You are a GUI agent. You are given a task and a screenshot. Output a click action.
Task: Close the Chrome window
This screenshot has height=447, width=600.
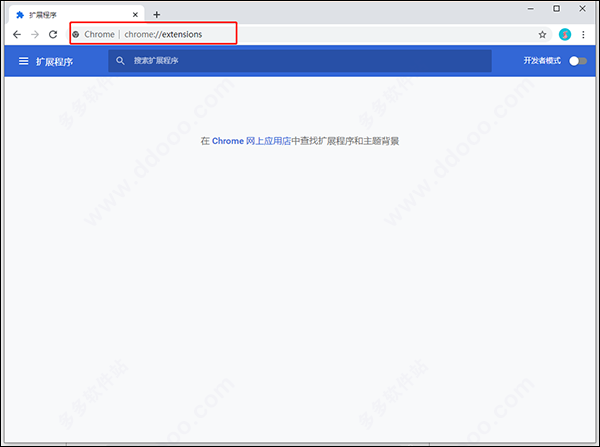click(582, 8)
